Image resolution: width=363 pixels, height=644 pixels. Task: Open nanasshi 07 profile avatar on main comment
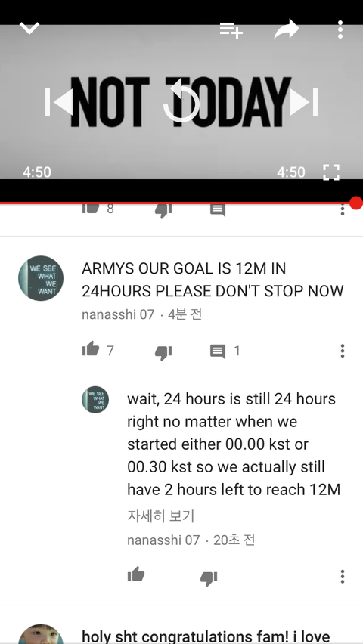point(41,278)
